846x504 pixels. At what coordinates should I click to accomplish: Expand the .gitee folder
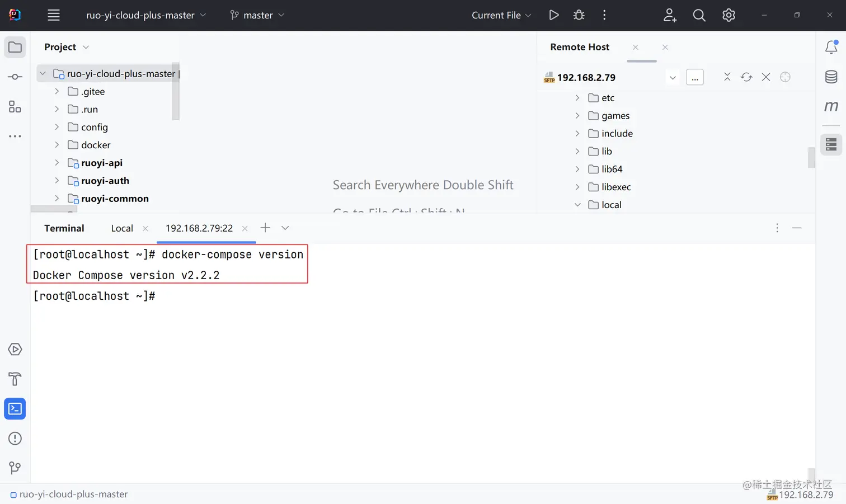[x=57, y=91]
